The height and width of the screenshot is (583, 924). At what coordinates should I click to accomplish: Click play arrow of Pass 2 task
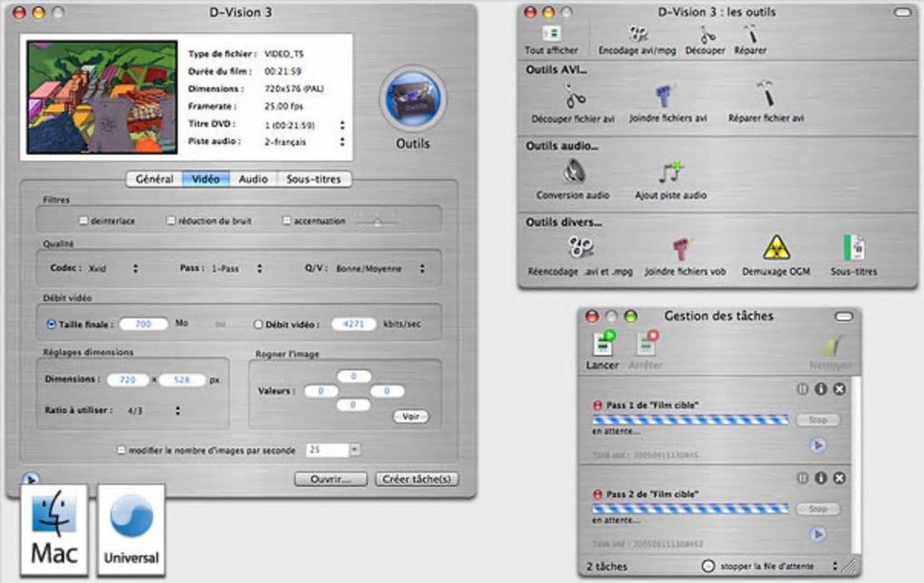point(818,534)
